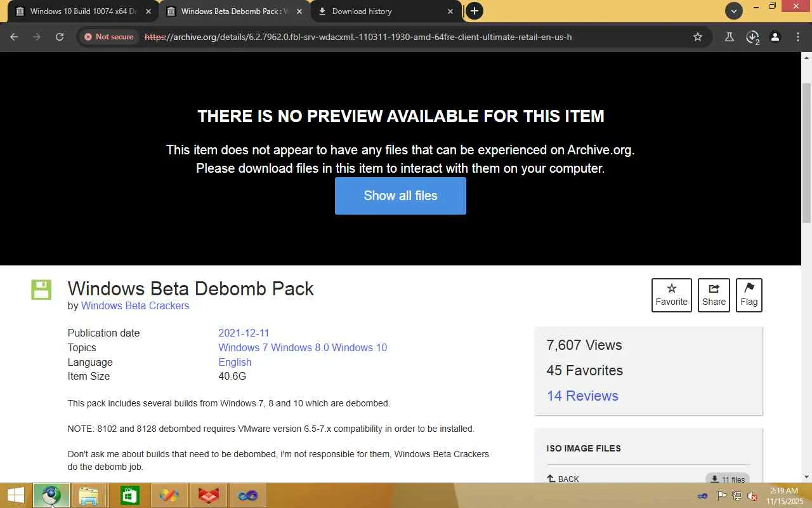Open the 2021-12-11 publication date link
Image resolution: width=812 pixels, height=508 pixels.
tap(244, 333)
